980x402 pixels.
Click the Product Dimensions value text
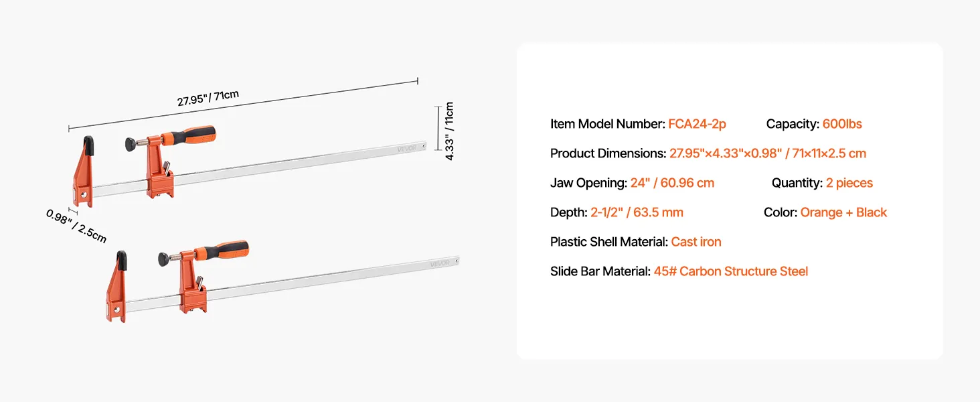pos(768,153)
